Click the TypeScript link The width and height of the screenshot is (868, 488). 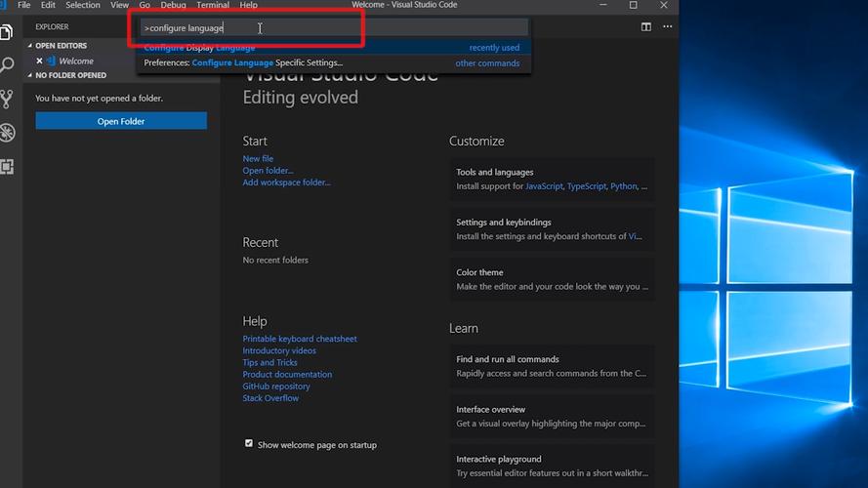[586, 186]
